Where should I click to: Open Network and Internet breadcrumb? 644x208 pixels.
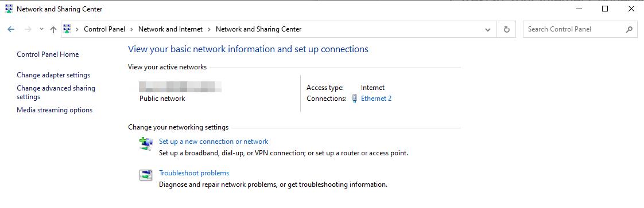point(170,29)
